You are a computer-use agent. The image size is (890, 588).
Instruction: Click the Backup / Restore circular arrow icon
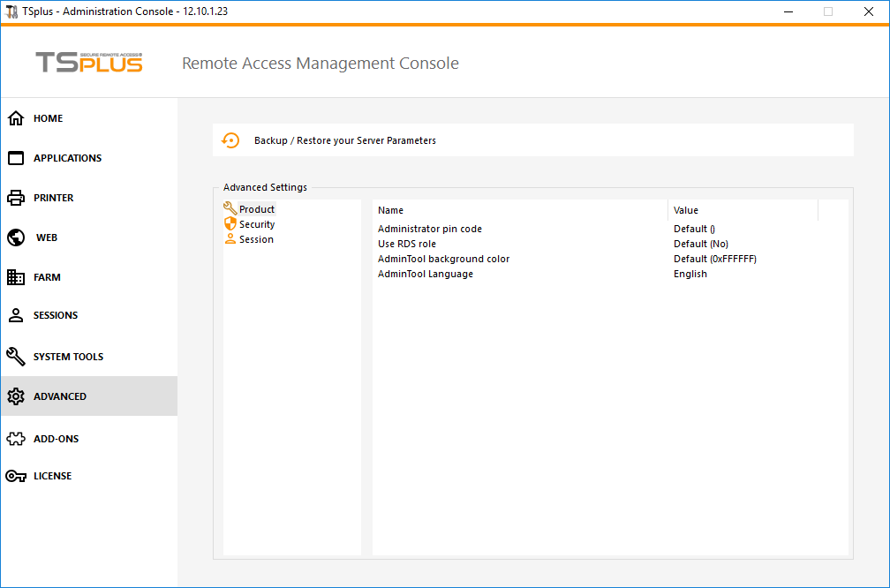tap(230, 140)
